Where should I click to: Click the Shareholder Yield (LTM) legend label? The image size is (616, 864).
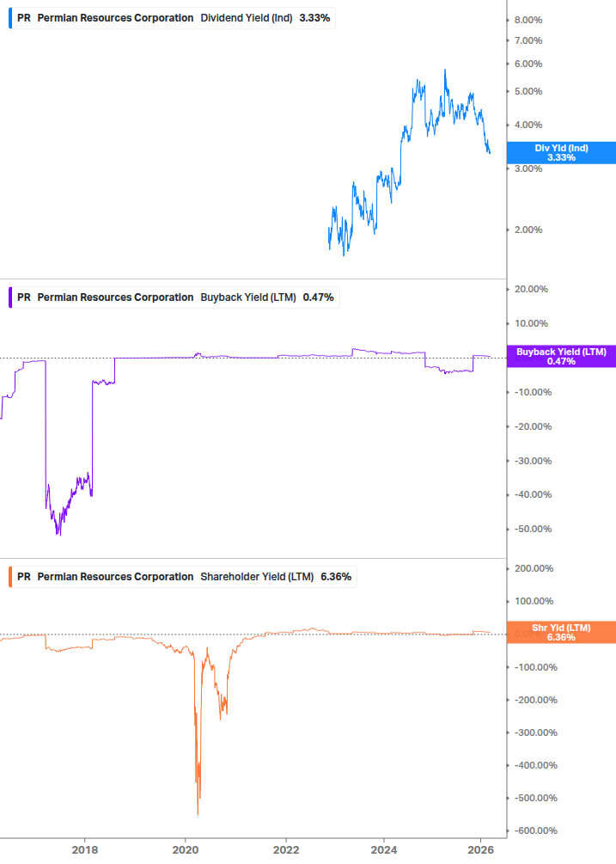click(257, 577)
